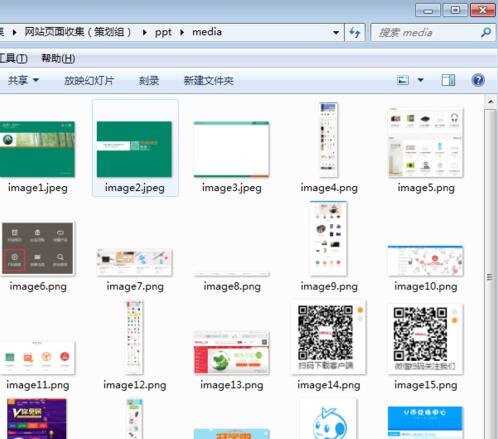Select image15.png QR code thumbnail
The width and height of the screenshot is (498, 439).
point(426,339)
